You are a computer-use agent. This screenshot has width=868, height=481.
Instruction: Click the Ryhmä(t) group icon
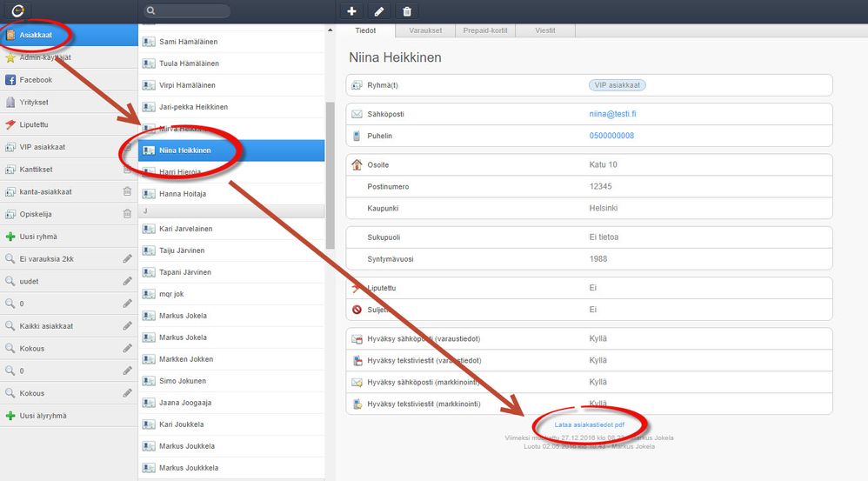click(357, 85)
